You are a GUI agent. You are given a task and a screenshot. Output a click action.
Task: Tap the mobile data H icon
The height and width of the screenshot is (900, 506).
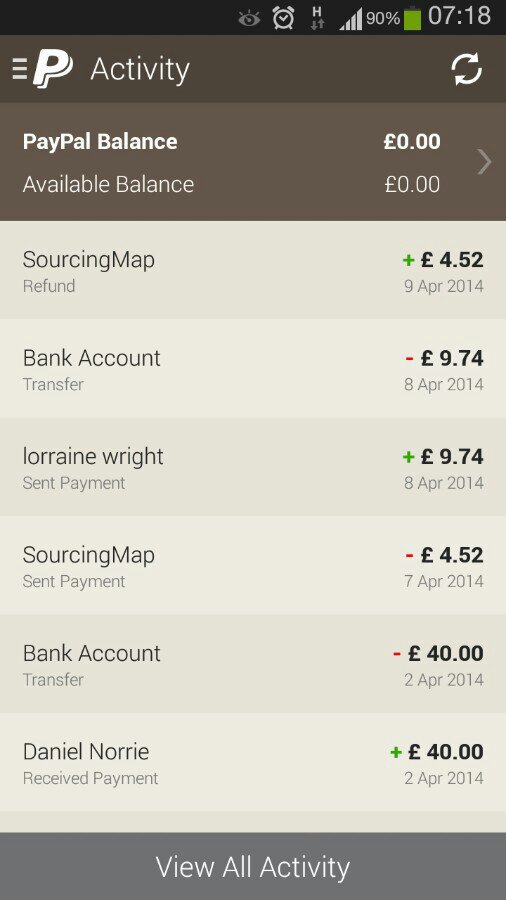(317, 18)
